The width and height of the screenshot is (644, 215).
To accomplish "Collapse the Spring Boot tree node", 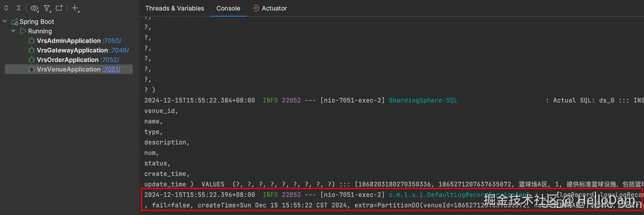I will [x=5, y=22].
